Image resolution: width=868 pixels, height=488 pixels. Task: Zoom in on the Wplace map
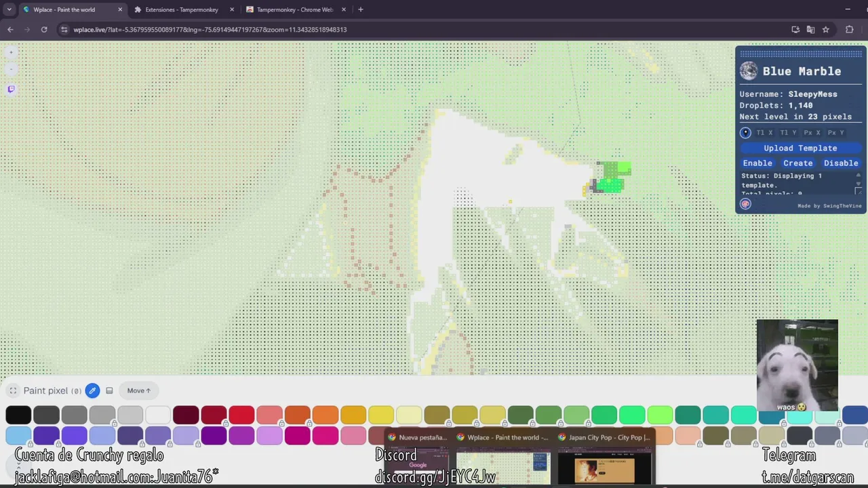11,52
